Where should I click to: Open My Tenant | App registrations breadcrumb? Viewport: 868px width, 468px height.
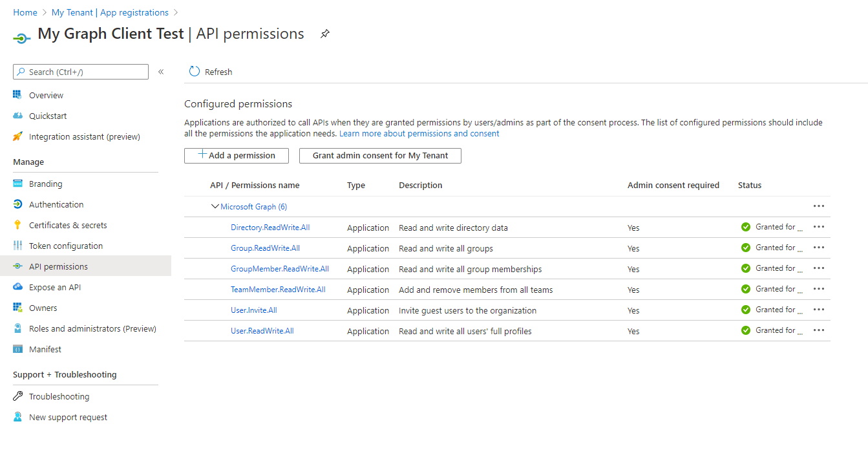click(110, 12)
